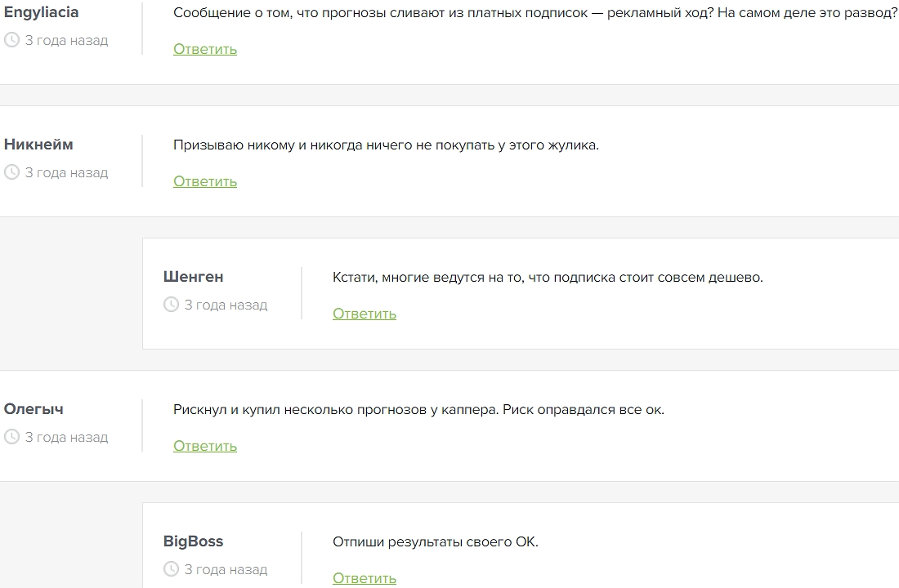
Task: Click the 3 года назад label below Никнейм
Action: [x=65, y=172]
